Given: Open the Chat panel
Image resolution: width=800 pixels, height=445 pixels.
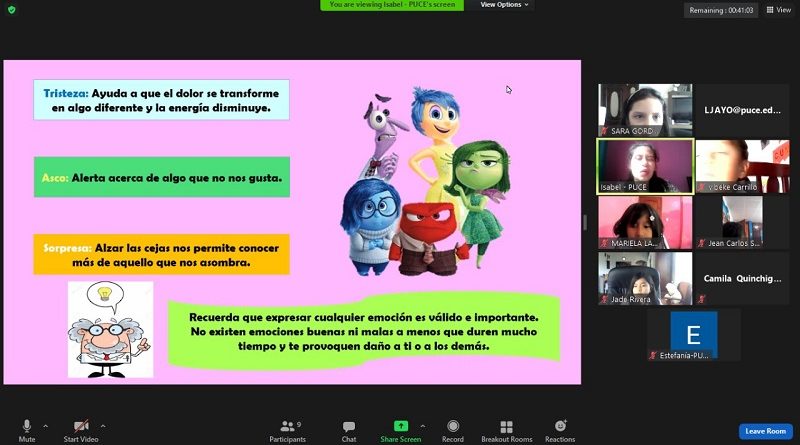Looking at the screenshot, I should pos(349,431).
